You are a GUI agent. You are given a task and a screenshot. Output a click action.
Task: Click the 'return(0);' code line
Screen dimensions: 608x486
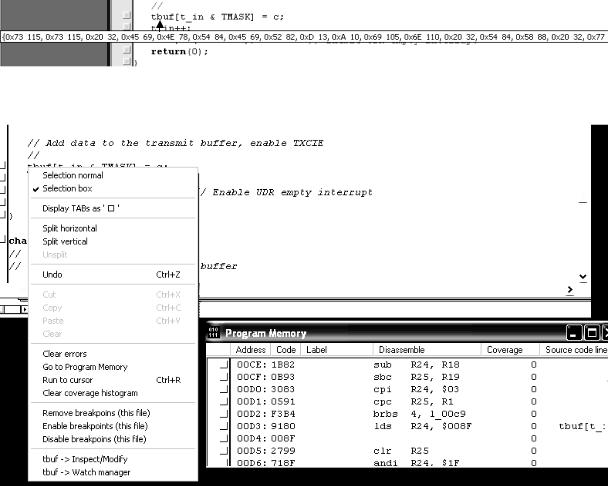180,51
